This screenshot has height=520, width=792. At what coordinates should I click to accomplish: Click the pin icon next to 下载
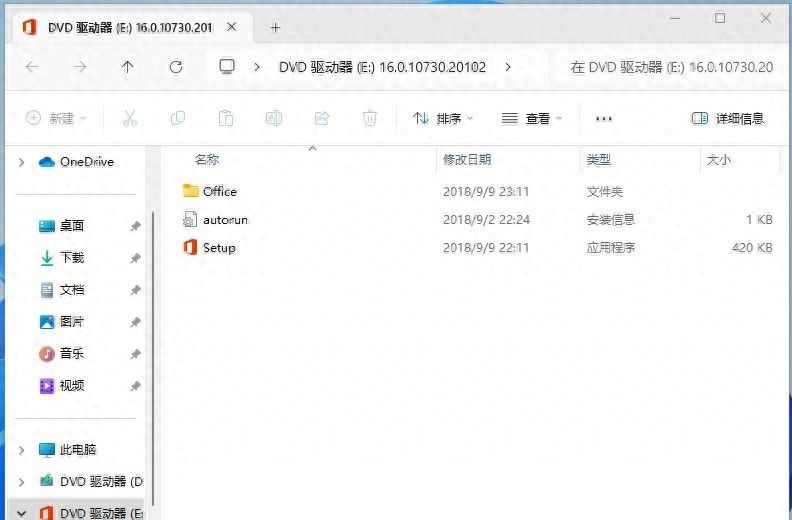pos(135,258)
